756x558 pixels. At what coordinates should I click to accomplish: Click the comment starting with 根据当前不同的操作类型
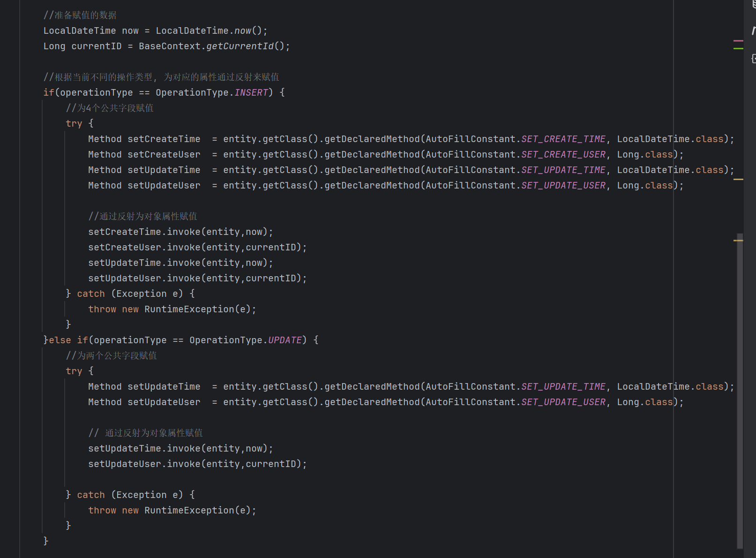pos(161,77)
